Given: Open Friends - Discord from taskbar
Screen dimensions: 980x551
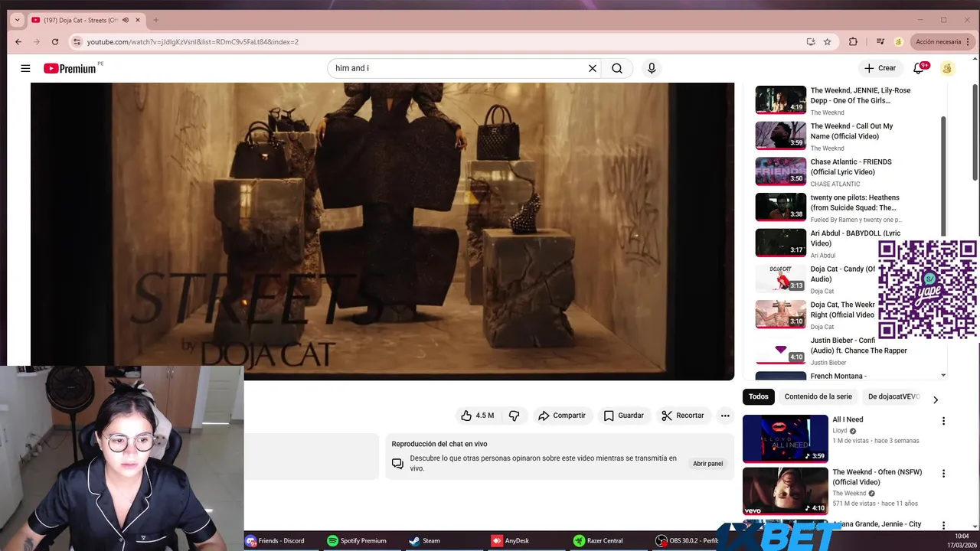Looking at the screenshot, I should coord(275,540).
